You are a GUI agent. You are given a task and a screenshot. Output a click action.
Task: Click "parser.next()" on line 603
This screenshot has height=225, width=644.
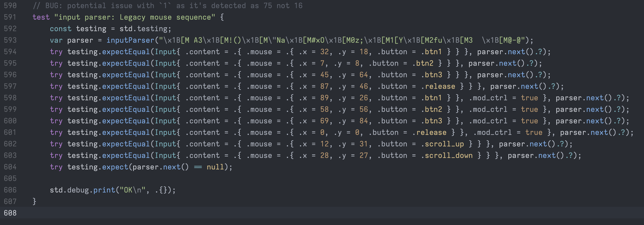click(536, 156)
